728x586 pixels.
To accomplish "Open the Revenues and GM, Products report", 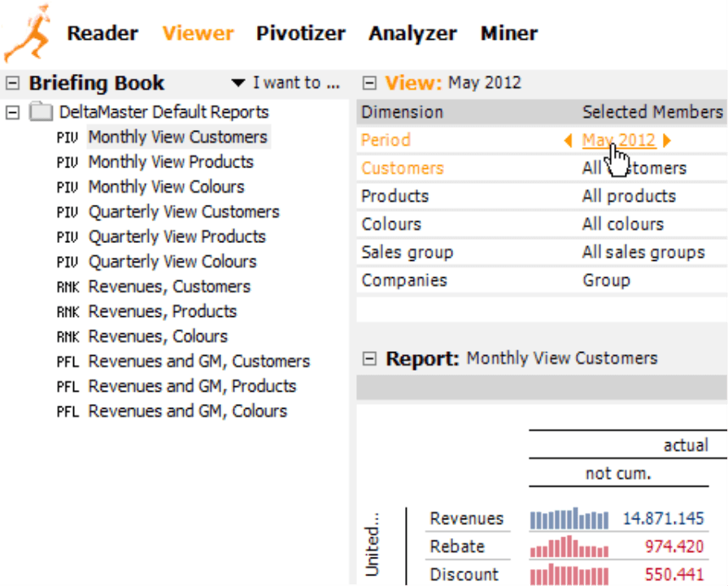I will pyautogui.click(x=192, y=387).
